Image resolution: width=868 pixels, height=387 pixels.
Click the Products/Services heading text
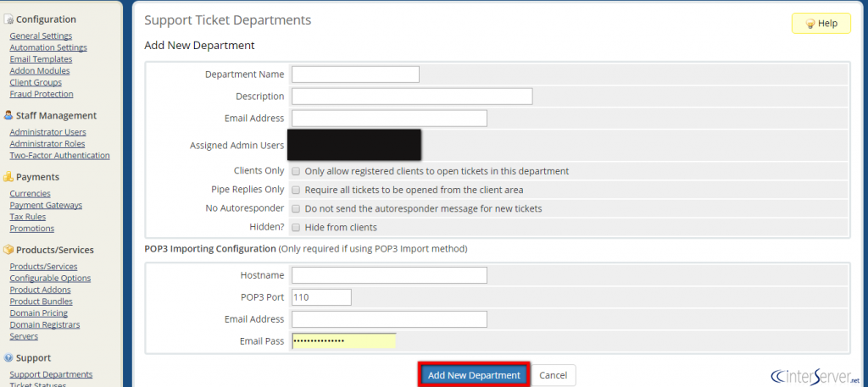[55, 250]
